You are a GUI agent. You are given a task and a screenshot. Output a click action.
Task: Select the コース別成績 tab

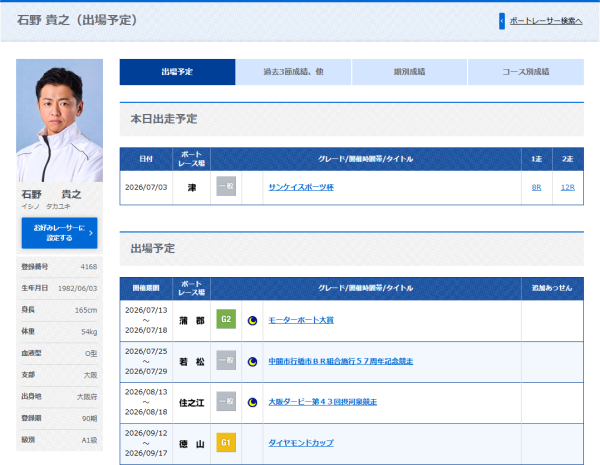point(526,72)
